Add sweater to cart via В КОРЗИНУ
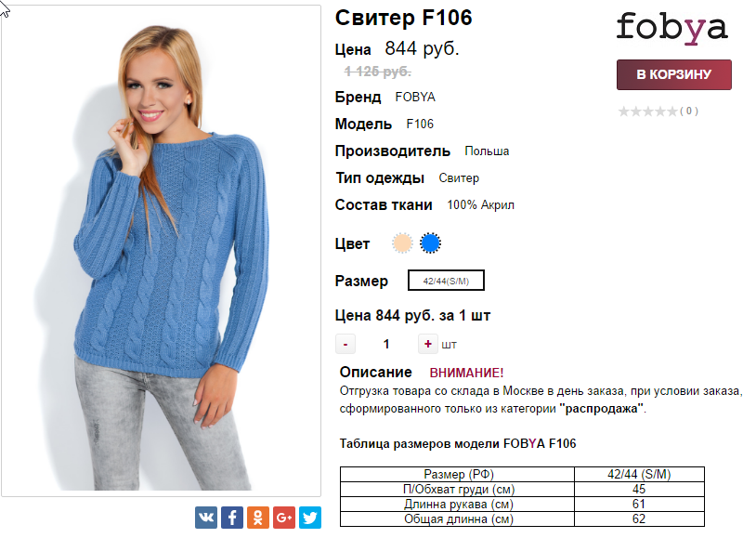This screenshot has height=538, width=756. (673, 74)
